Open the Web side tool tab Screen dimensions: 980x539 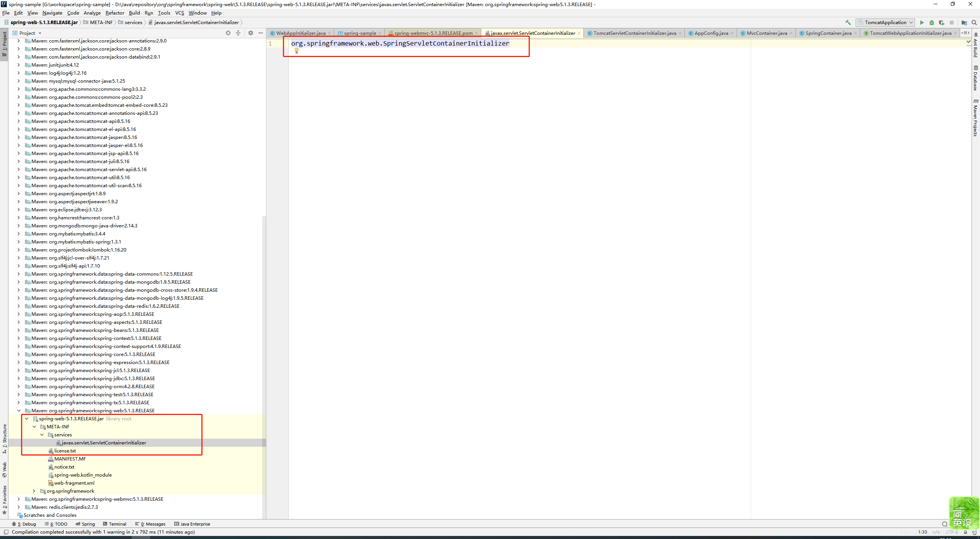[x=4, y=470]
